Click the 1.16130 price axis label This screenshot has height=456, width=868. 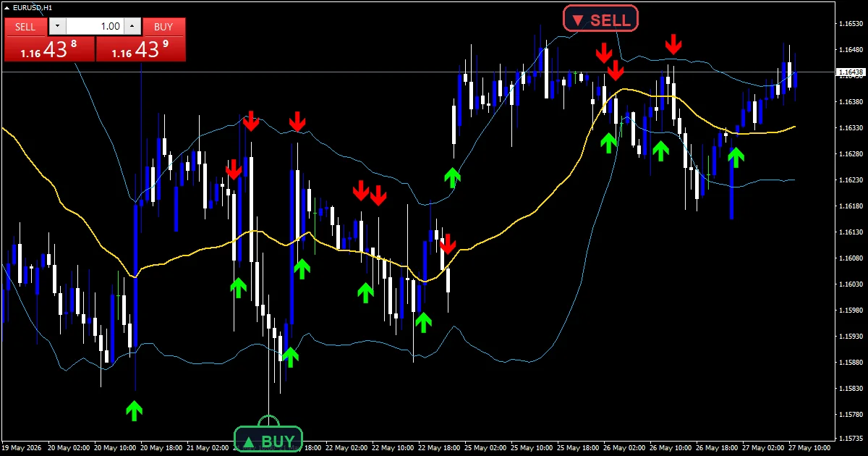pyautogui.click(x=851, y=232)
